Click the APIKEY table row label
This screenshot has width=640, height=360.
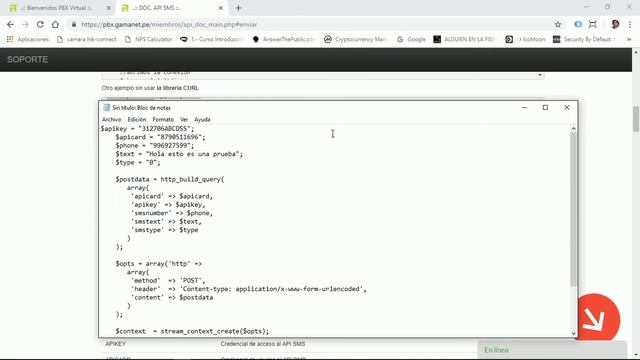(116, 344)
